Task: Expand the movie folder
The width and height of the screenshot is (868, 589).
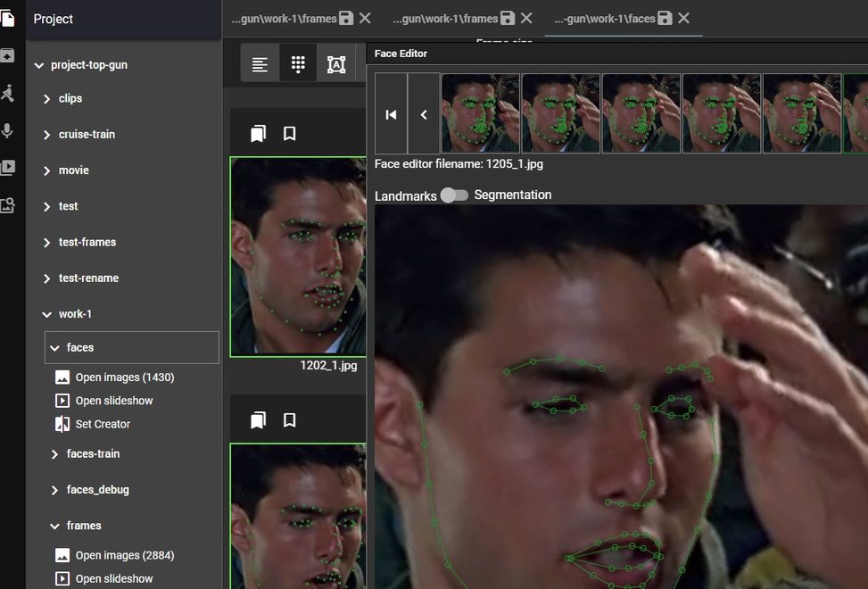Action: click(46, 171)
